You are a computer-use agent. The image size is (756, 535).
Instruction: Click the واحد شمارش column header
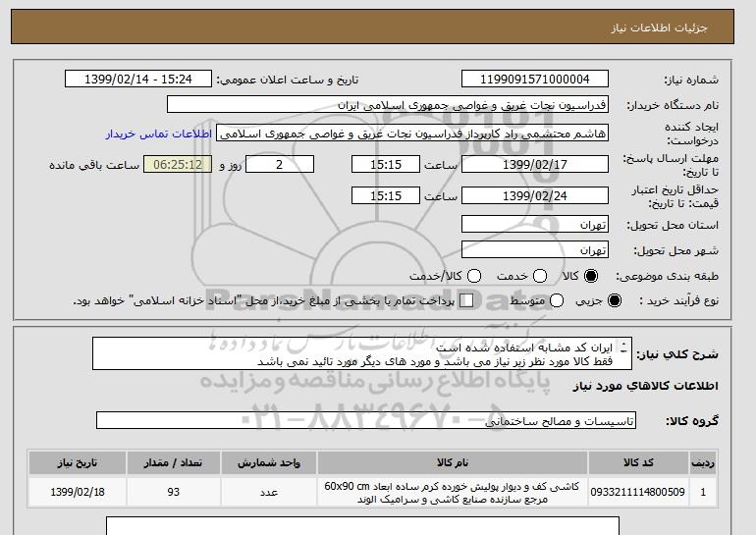point(269,462)
